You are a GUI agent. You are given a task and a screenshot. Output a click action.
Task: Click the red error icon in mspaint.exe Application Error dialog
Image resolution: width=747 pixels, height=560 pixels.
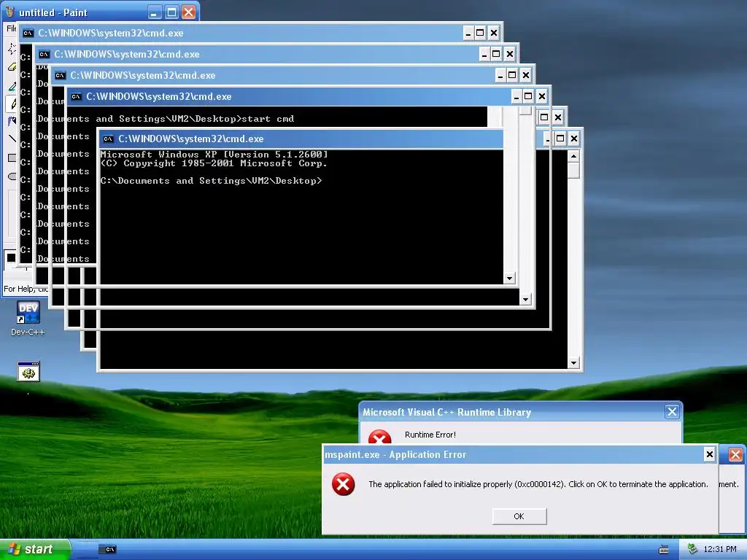(x=343, y=484)
